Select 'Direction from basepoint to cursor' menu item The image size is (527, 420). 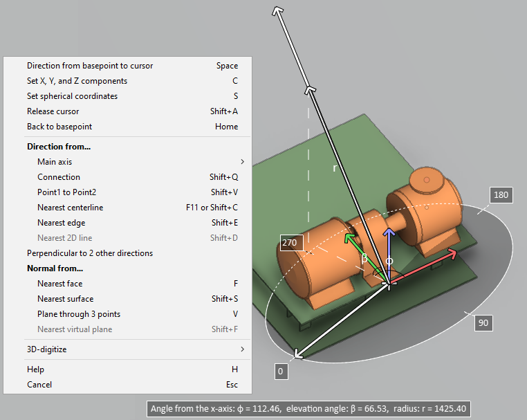click(x=90, y=66)
